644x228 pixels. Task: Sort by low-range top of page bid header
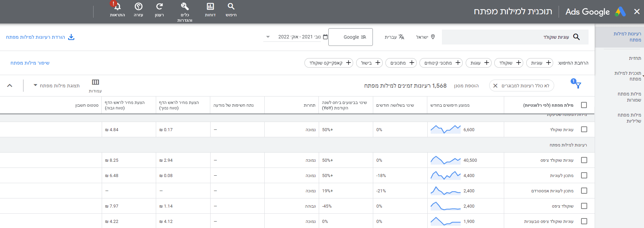coord(179,105)
